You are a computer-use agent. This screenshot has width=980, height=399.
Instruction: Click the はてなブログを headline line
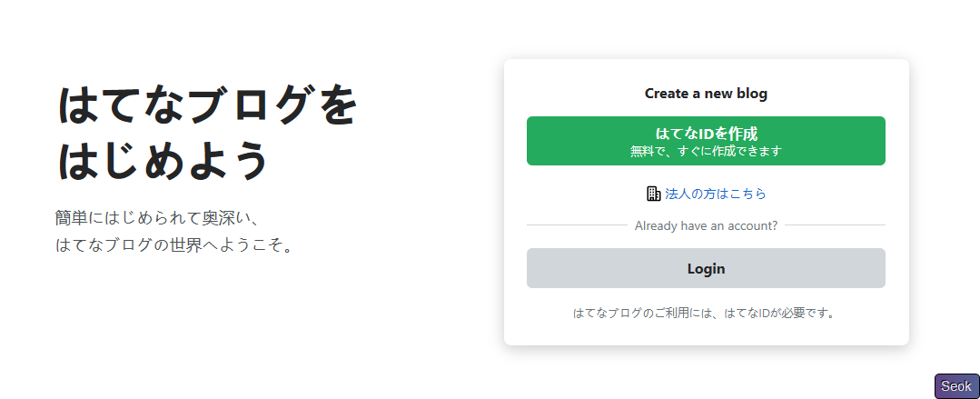point(207,106)
